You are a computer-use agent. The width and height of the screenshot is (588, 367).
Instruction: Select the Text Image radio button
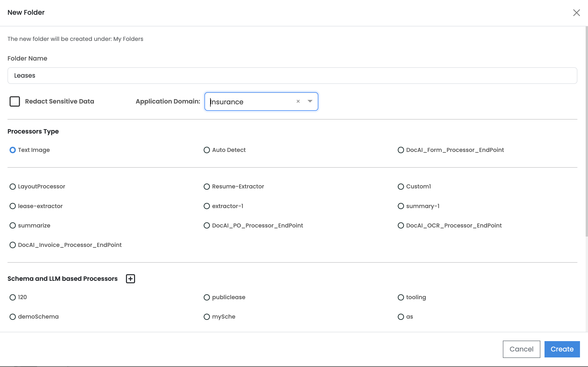pyautogui.click(x=13, y=150)
